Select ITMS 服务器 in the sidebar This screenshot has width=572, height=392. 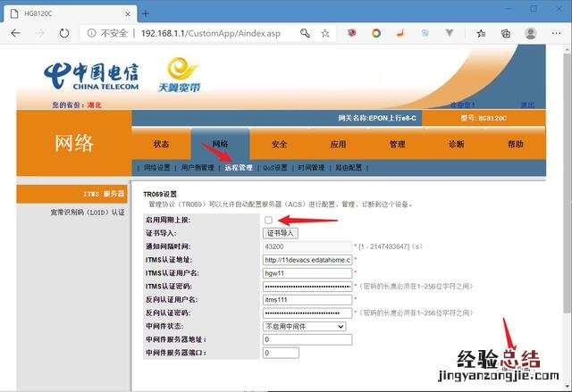point(72,194)
